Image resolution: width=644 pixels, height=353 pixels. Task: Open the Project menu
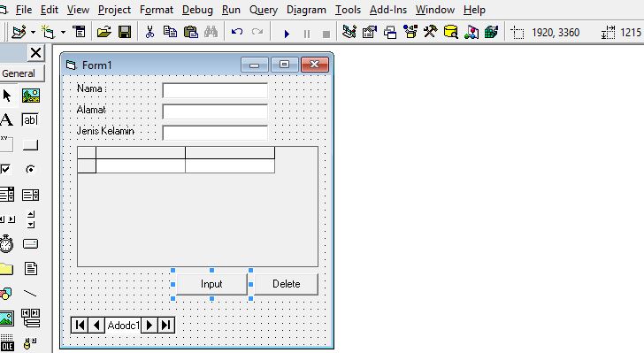tap(114, 10)
